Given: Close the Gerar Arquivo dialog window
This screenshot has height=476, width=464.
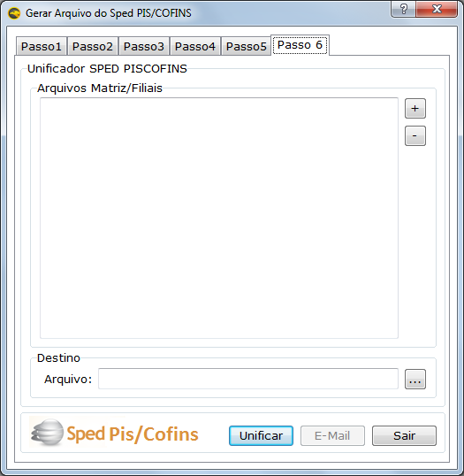Looking at the screenshot, I should tap(437, 9).
